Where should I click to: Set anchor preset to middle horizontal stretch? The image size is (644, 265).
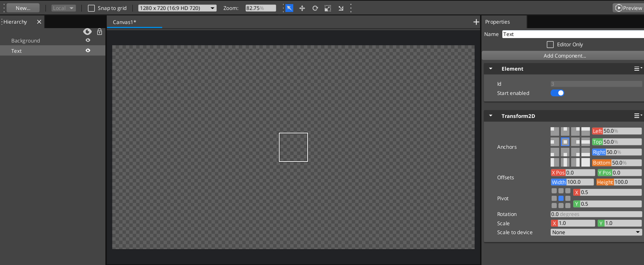click(x=585, y=142)
